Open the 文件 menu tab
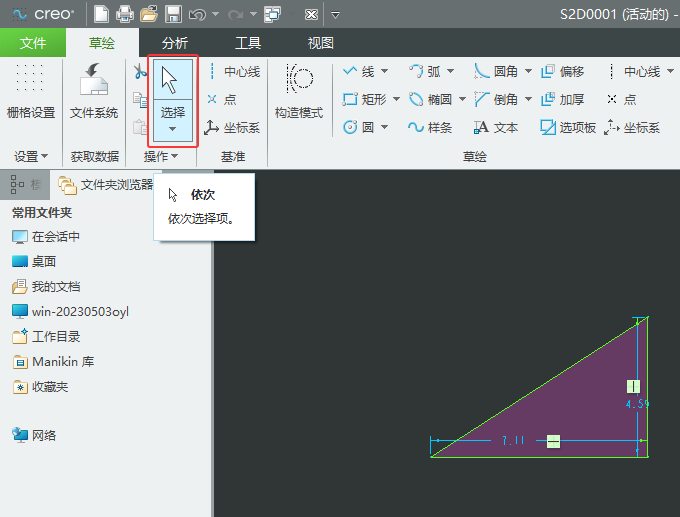The image size is (680, 517). tap(33, 43)
